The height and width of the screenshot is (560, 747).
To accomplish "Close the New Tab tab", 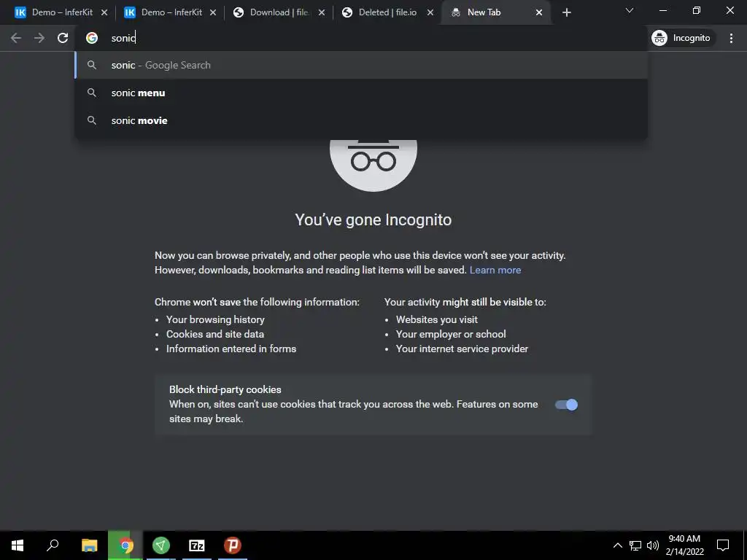I will tap(539, 12).
